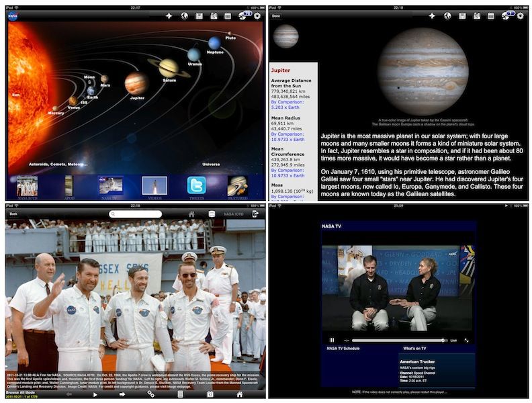Seek on the NASA TV progress slider
This screenshot has width=532, height=403.
tap(399, 341)
